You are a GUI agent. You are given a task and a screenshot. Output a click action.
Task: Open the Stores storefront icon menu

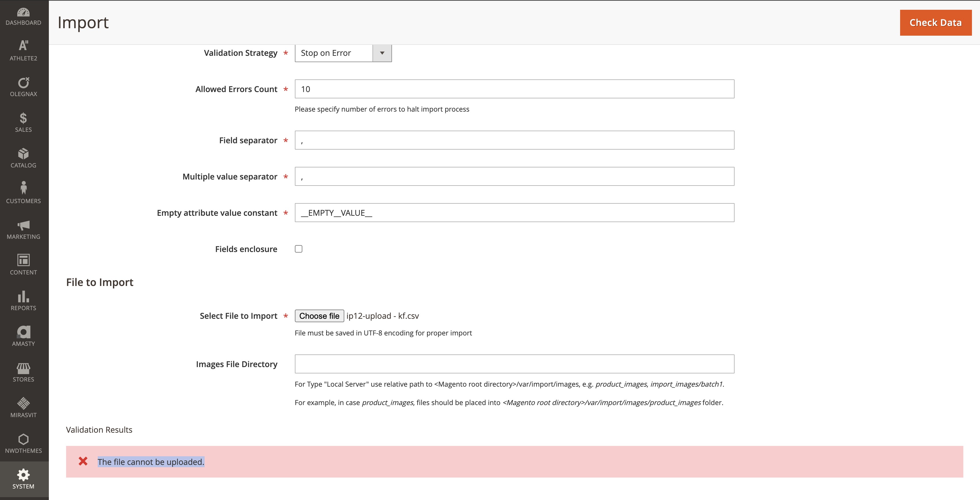click(23, 373)
